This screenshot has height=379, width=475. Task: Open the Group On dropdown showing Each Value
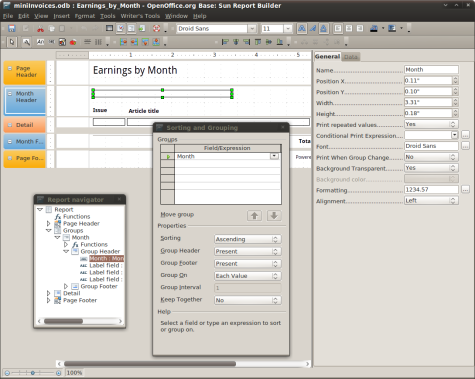(248, 276)
